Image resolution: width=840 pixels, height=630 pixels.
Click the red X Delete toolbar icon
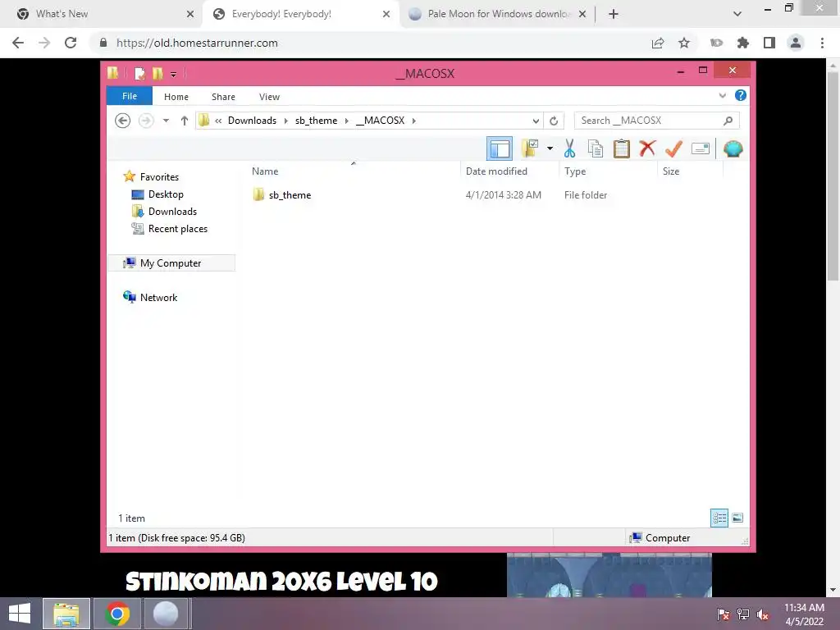pos(647,148)
